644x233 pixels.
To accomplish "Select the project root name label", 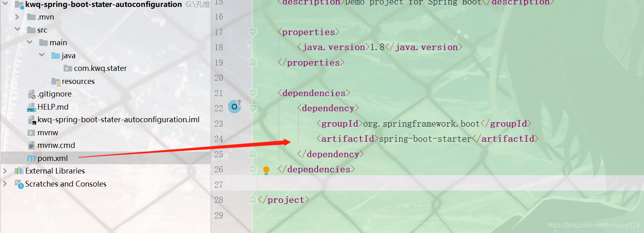I will 104,4.
